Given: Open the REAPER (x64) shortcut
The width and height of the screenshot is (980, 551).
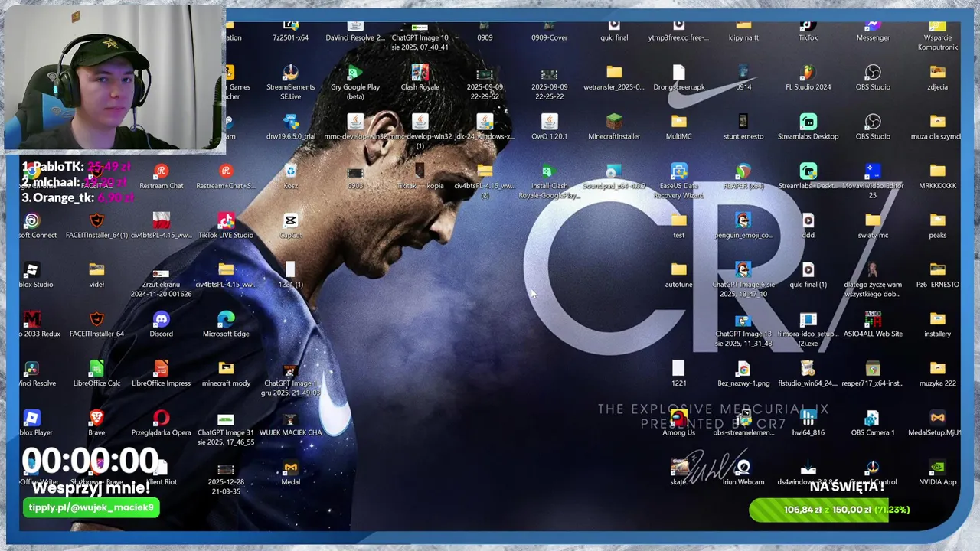Looking at the screenshot, I should coord(743,175).
